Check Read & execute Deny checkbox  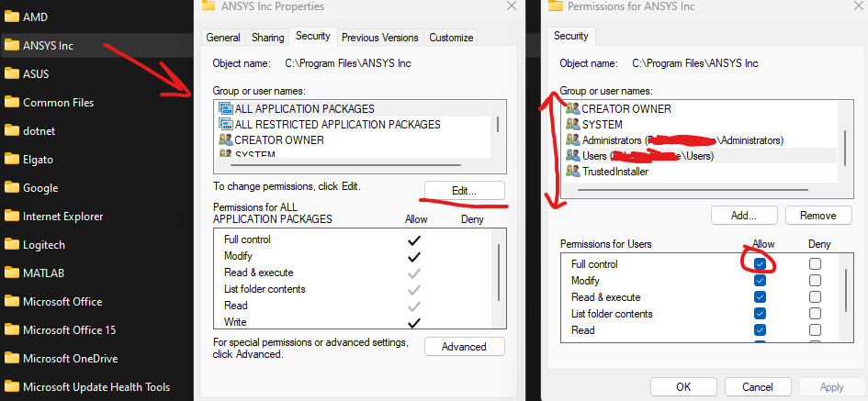click(815, 297)
